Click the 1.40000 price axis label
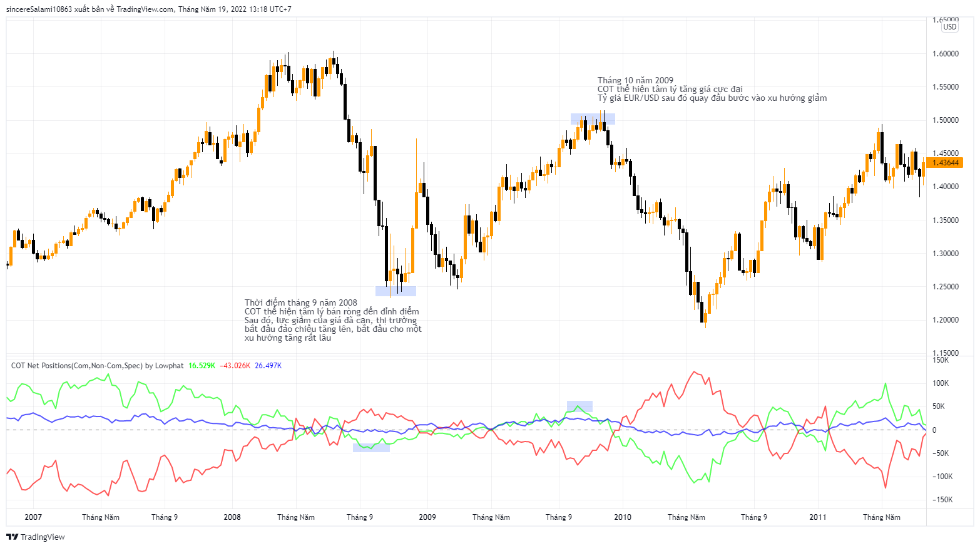Viewport: 980px width, 548px height. click(x=946, y=187)
